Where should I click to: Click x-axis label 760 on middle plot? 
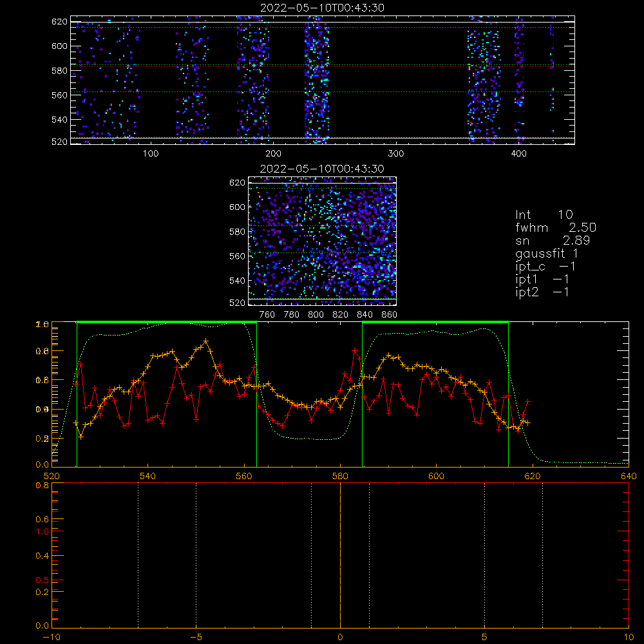[267, 315]
